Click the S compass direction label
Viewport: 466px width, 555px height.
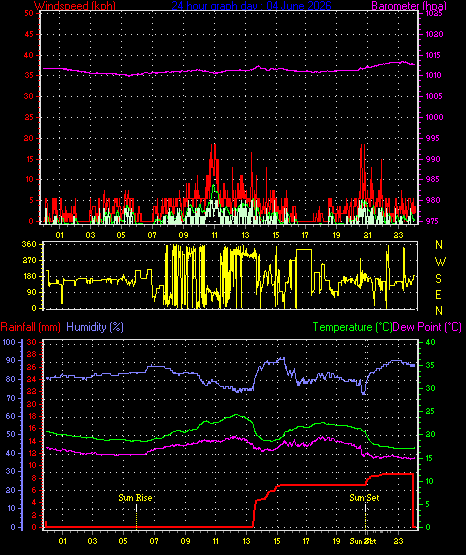(x=438, y=279)
